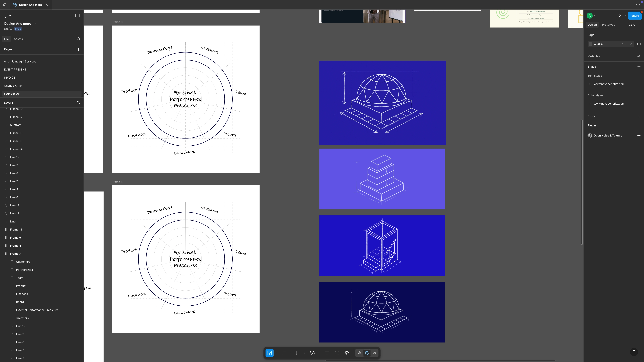This screenshot has height=362, width=644.
Task: Select the Ellipse 17 layer
Action: [16, 117]
